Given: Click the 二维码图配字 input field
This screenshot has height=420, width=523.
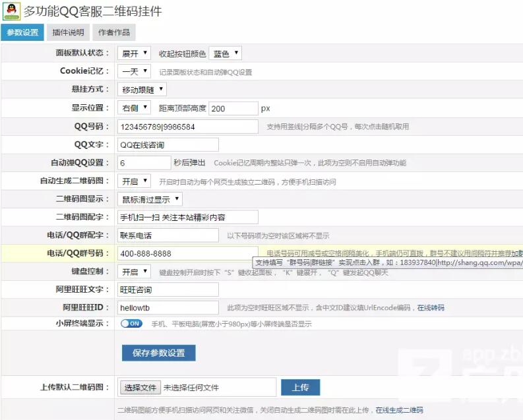Looking at the screenshot, I should click(x=188, y=218).
